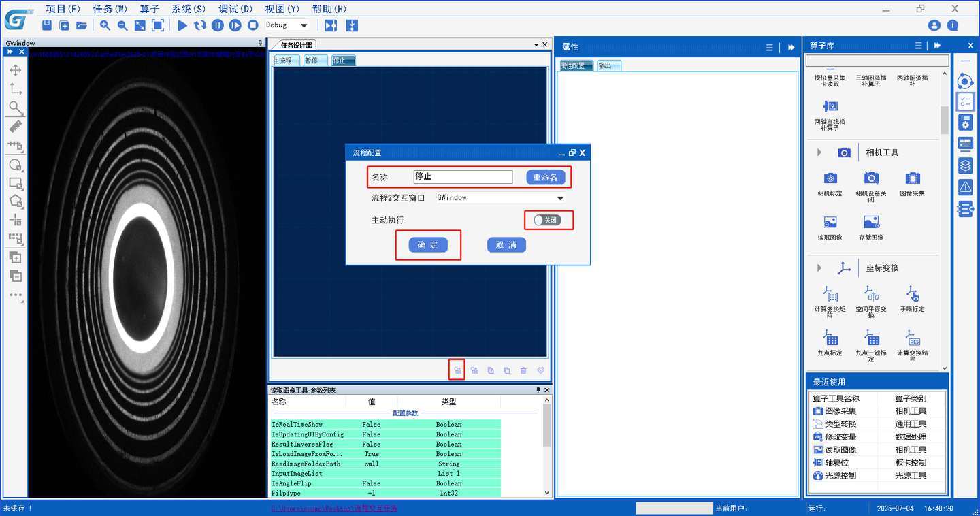Select the IsRealTimeShow parameter row

pyautogui.click(x=386, y=425)
